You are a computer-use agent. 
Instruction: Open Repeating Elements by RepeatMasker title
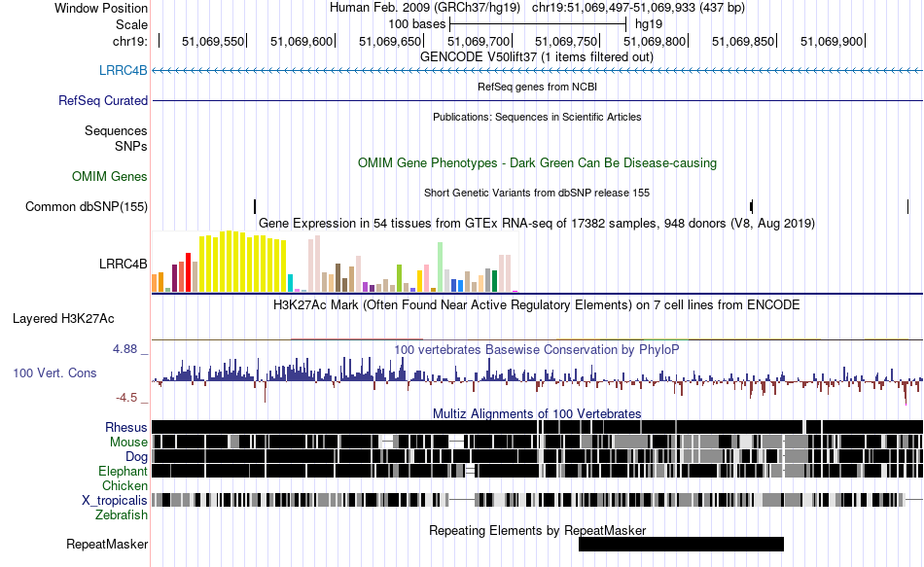(537, 530)
